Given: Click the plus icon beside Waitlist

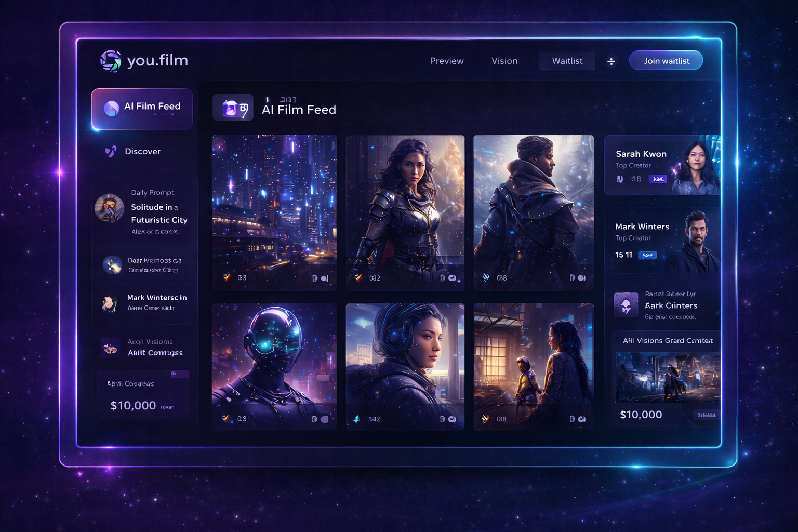Looking at the screenshot, I should click(611, 61).
